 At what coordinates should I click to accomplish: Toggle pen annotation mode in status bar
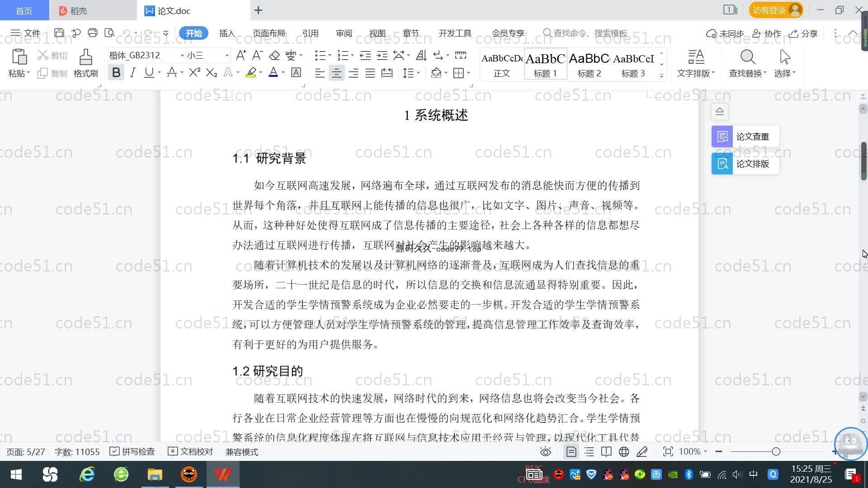[x=642, y=451]
